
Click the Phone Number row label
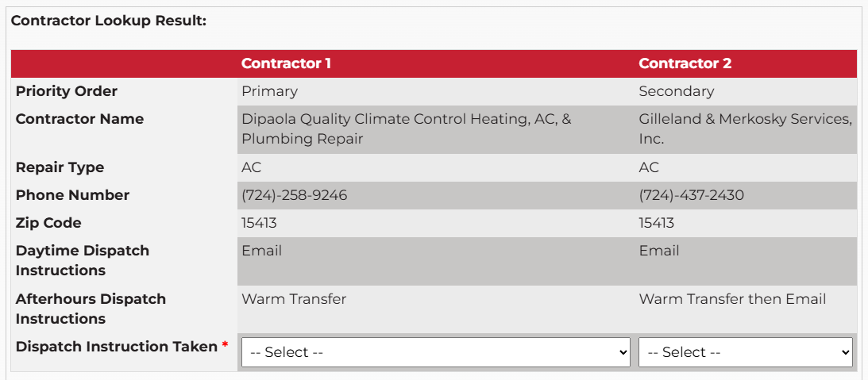pos(72,195)
